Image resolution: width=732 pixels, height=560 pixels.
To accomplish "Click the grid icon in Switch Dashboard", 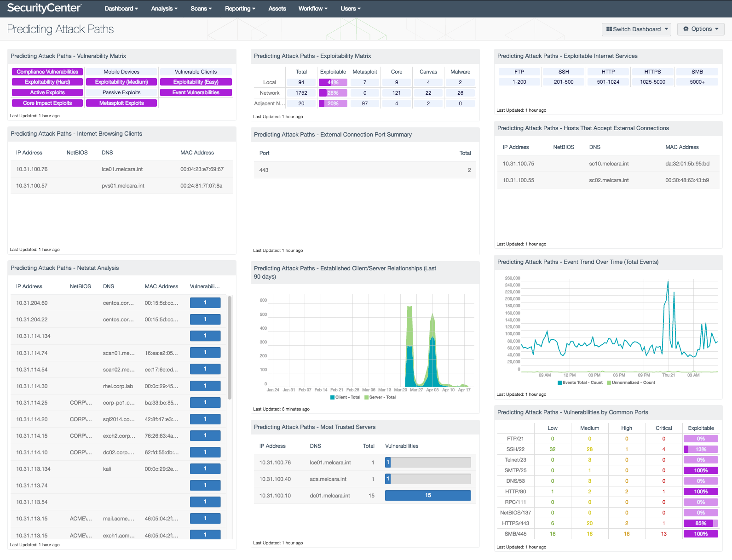I will 609,29.
